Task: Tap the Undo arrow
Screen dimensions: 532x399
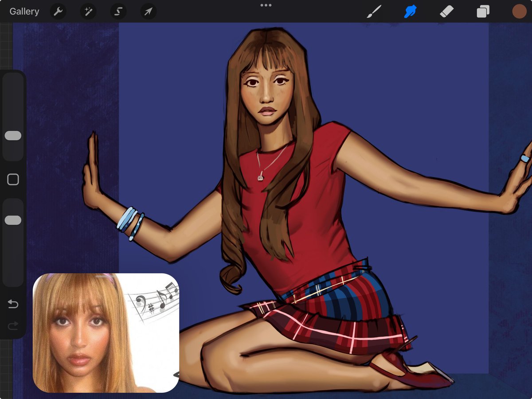Action: click(13, 304)
